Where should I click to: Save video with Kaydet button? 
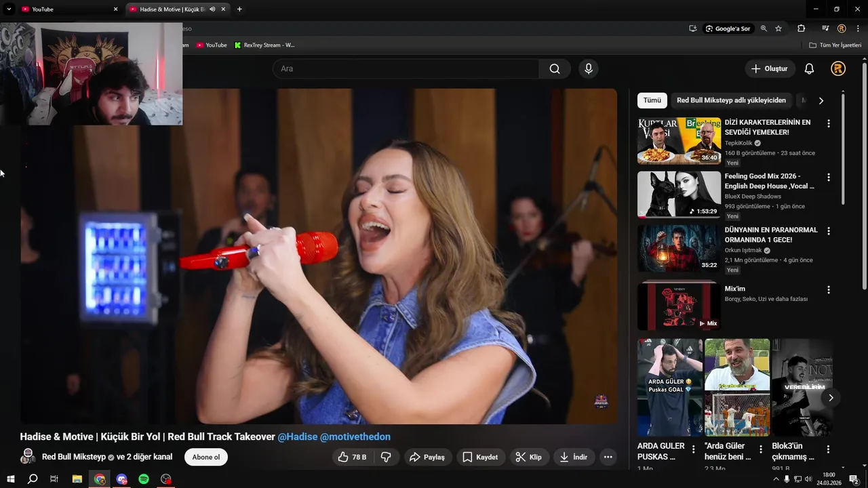pos(480,457)
